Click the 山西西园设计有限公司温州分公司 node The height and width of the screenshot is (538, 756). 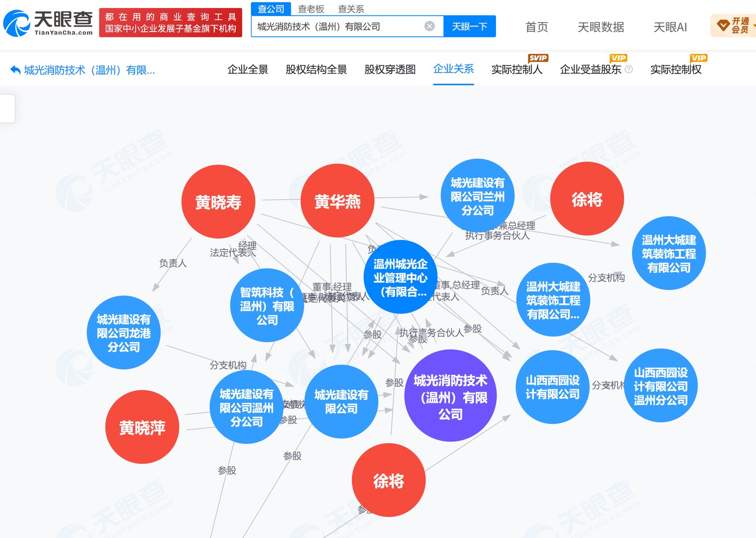pos(661,386)
